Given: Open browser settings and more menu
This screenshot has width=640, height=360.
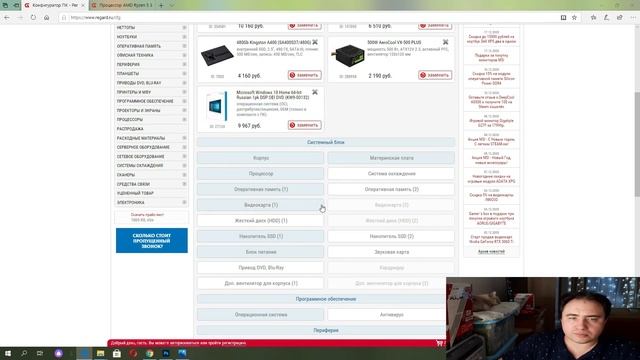Looking at the screenshot, I should (x=633, y=18).
